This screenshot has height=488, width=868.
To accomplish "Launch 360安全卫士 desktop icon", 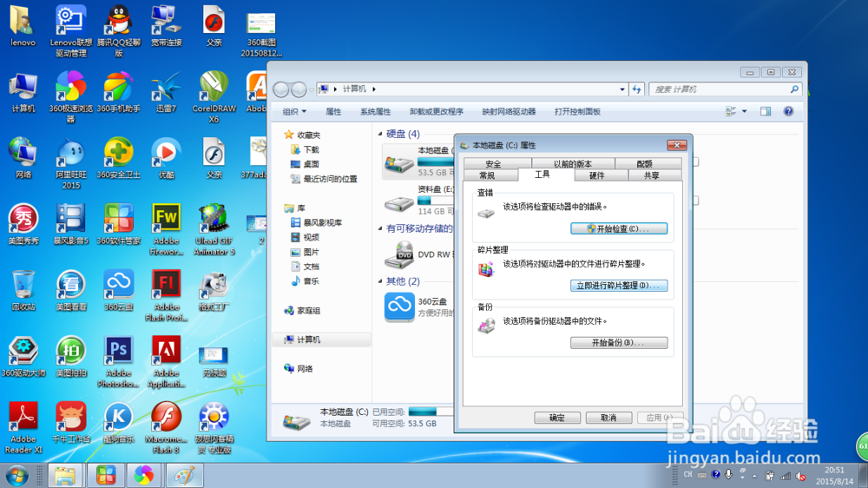I will tap(118, 158).
